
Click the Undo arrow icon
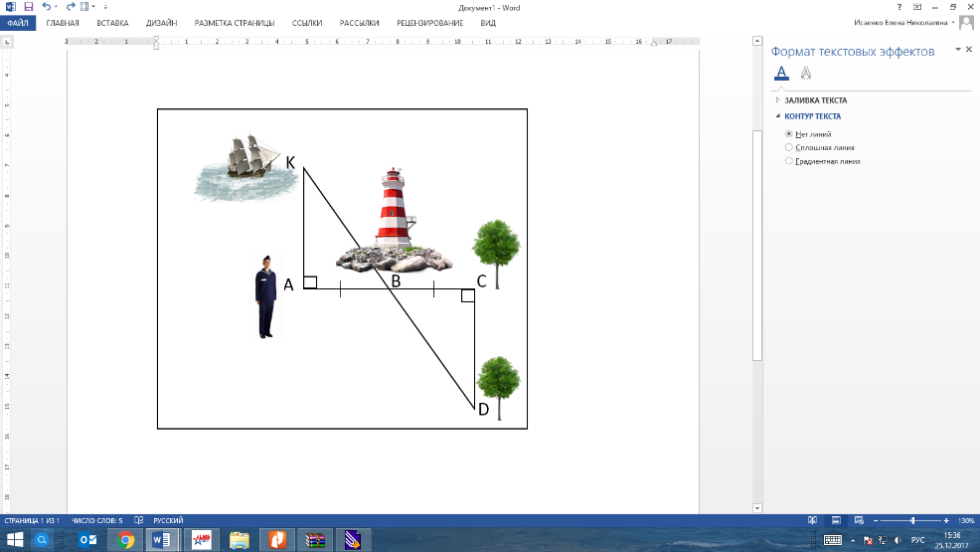point(47,7)
